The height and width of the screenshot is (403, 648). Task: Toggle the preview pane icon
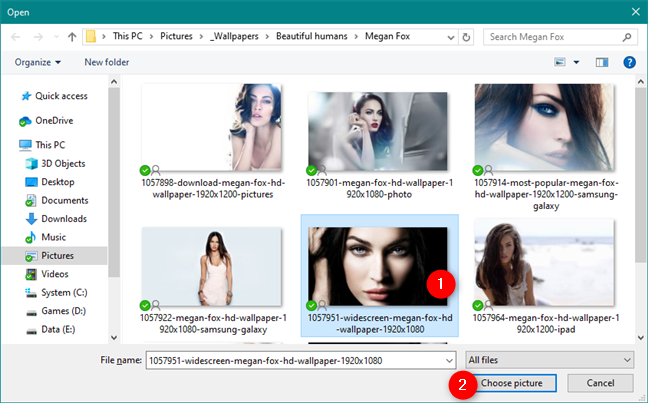tap(602, 62)
